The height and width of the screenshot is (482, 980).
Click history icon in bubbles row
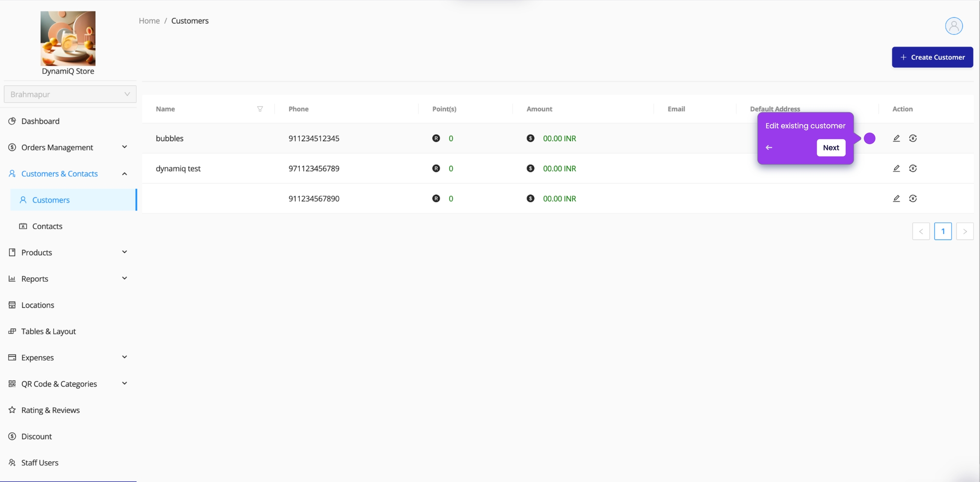(913, 138)
